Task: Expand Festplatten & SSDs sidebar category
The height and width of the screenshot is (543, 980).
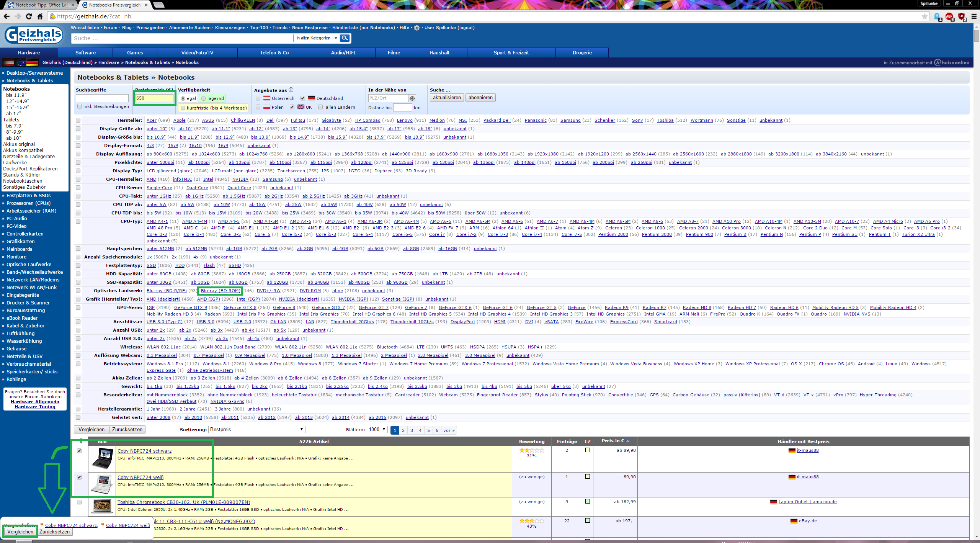Action: (28, 195)
